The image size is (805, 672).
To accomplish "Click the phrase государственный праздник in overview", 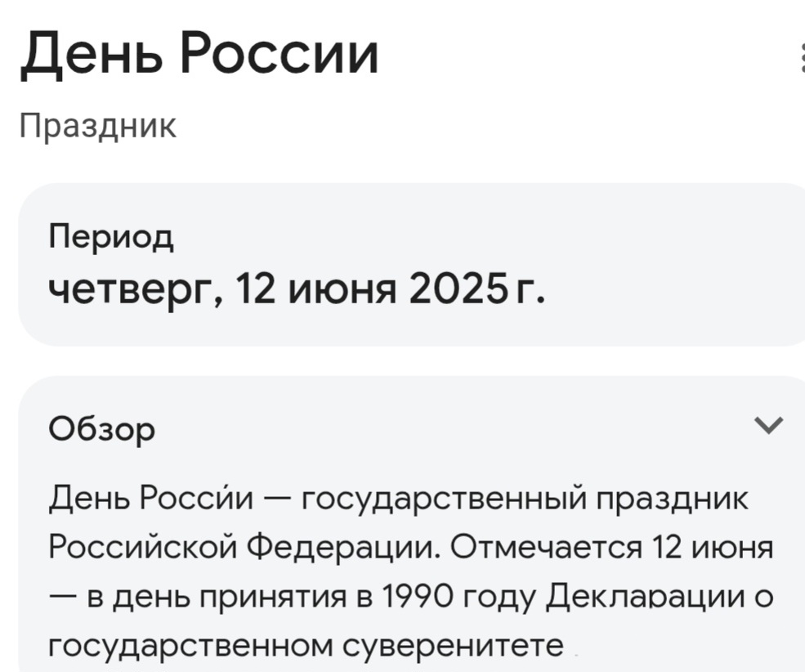I will [525, 499].
